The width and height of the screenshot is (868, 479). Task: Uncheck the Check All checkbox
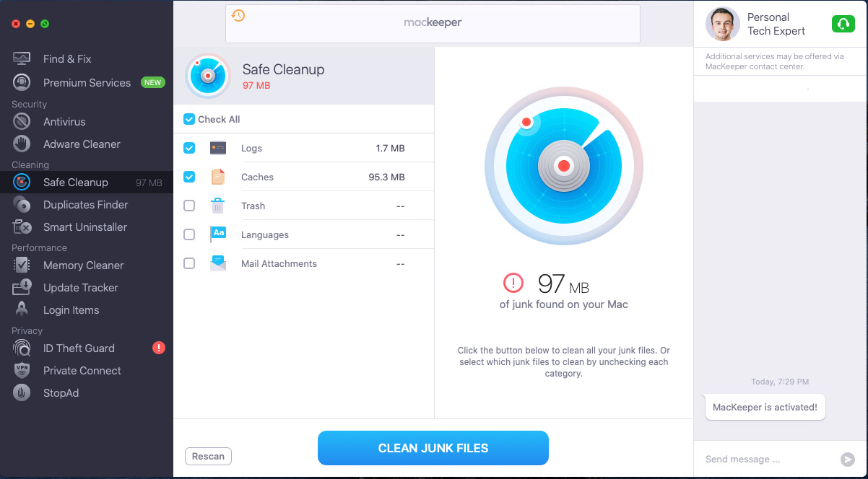click(x=189, y=119)
